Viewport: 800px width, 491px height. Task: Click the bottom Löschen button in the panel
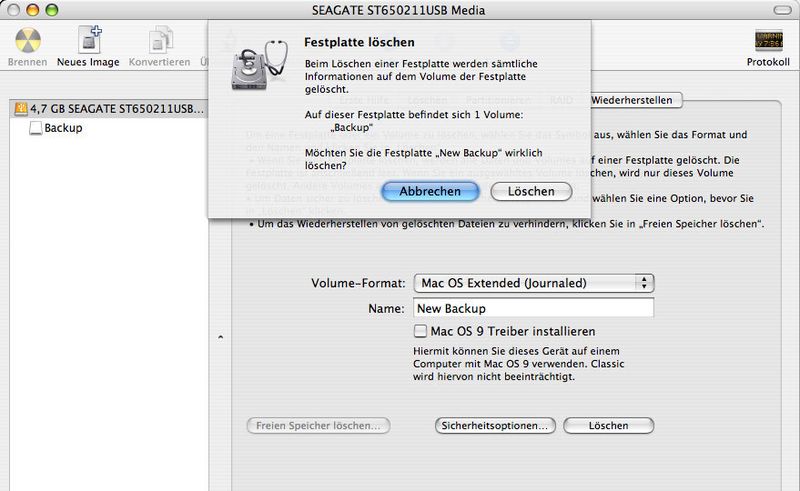tap(608, 426)
